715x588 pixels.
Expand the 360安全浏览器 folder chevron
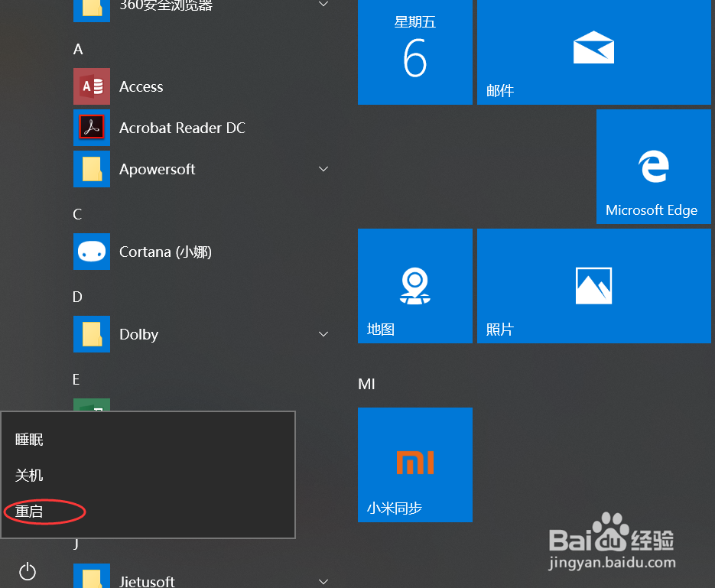click(323, 4)
